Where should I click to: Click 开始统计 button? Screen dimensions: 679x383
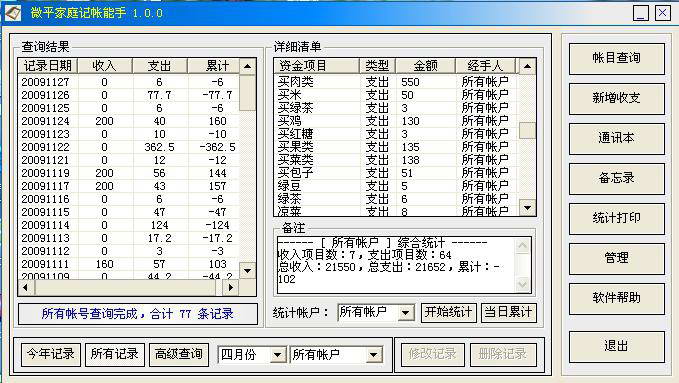click(x=448, y=312)
